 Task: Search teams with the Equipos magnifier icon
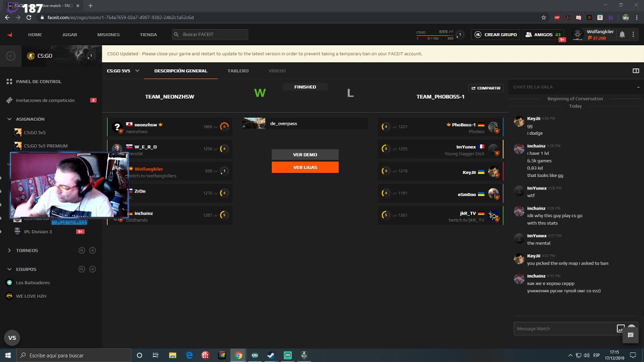pyautogui.click(x=82, y=269)
